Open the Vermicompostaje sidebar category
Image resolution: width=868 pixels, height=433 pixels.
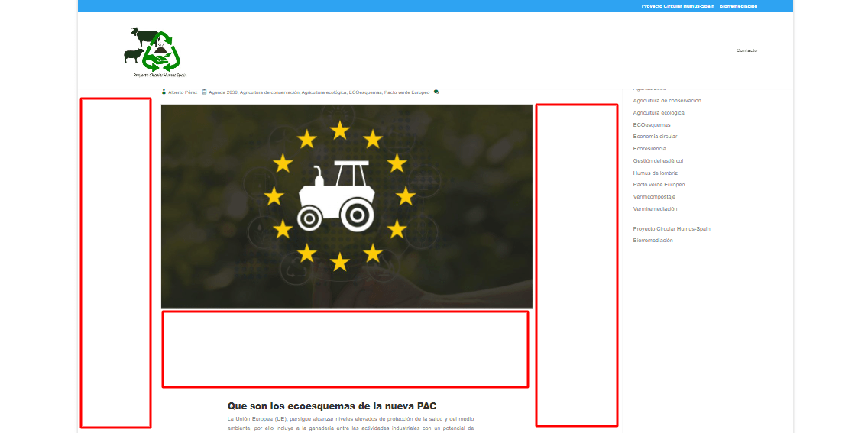click(654, 197)
